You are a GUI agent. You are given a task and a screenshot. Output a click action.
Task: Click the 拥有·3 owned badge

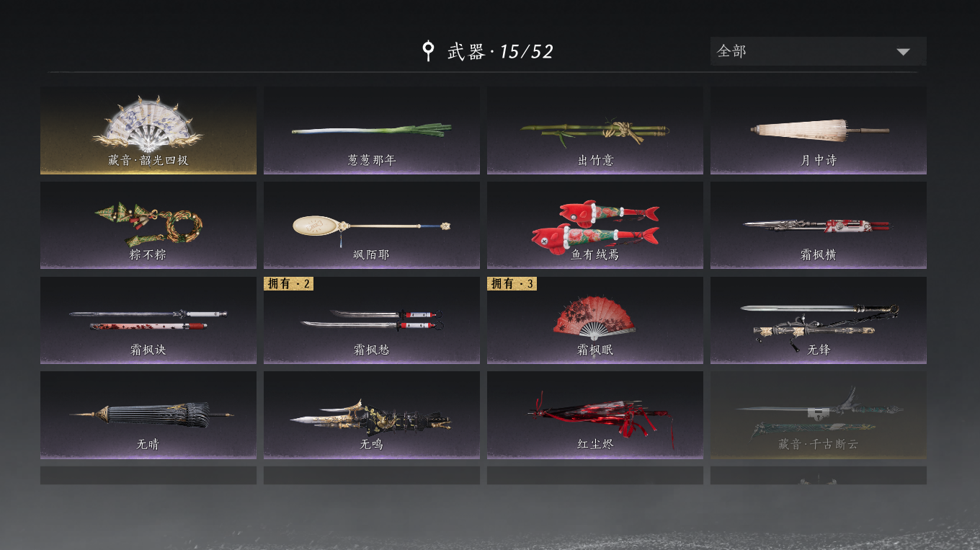click(512, 283)
